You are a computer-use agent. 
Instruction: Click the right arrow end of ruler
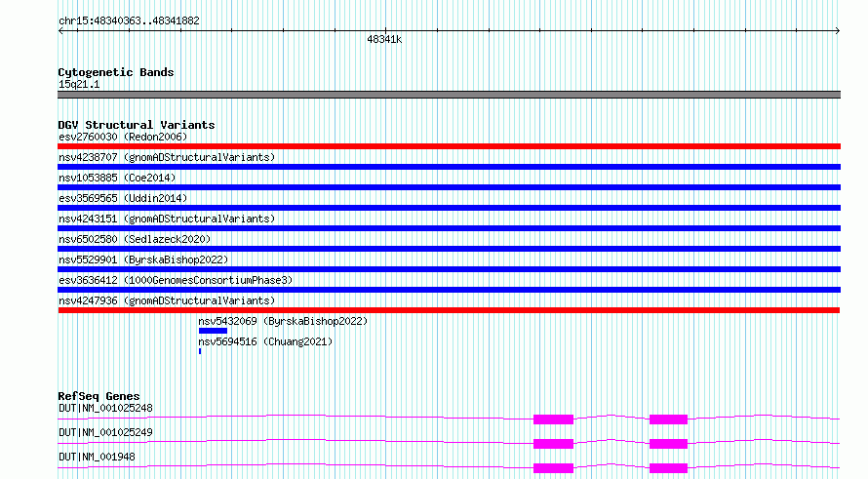837,31
